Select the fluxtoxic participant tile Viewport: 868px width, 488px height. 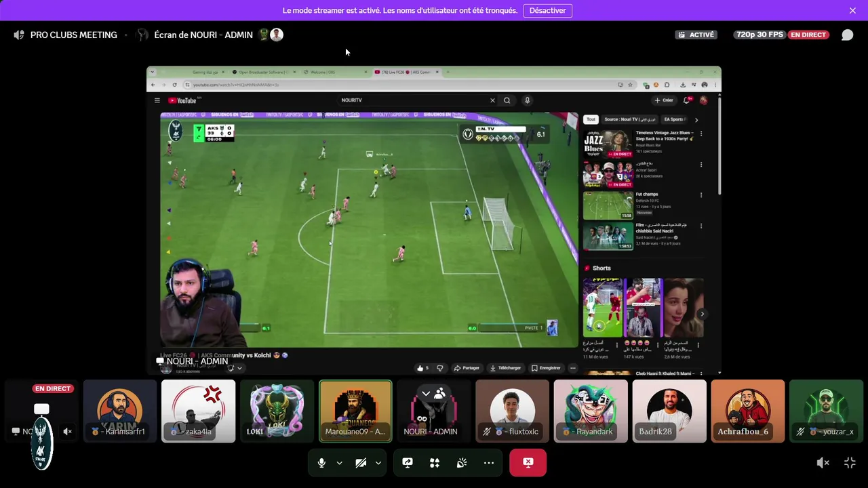[x=512, y=411]
